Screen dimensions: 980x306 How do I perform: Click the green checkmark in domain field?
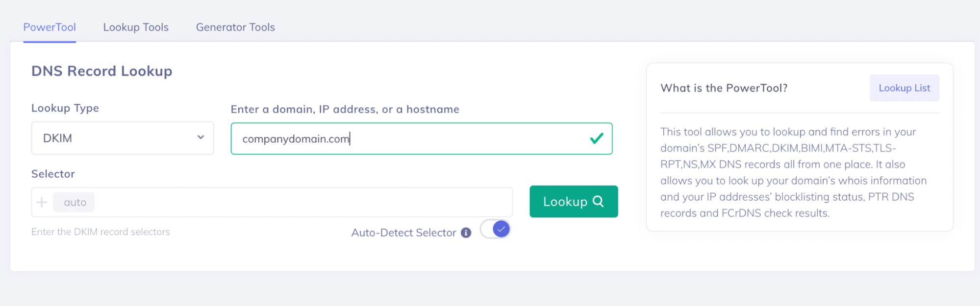(596, 139)
